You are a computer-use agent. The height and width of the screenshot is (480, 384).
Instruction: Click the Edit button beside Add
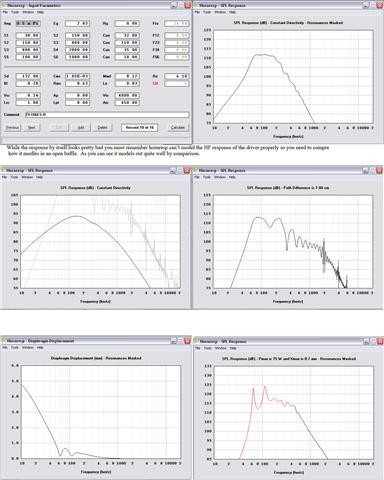59,128
